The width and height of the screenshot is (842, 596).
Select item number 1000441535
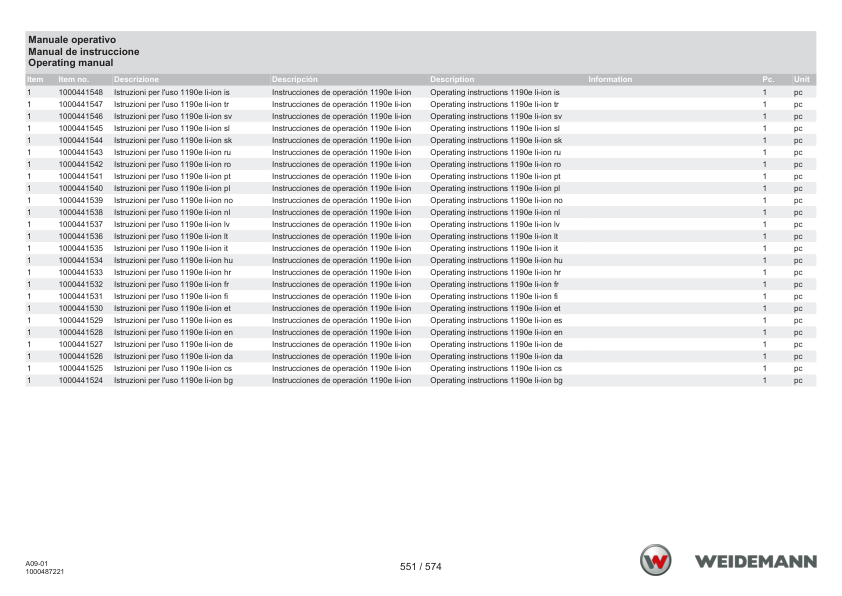pyautogui.click(x=81, y=248)
